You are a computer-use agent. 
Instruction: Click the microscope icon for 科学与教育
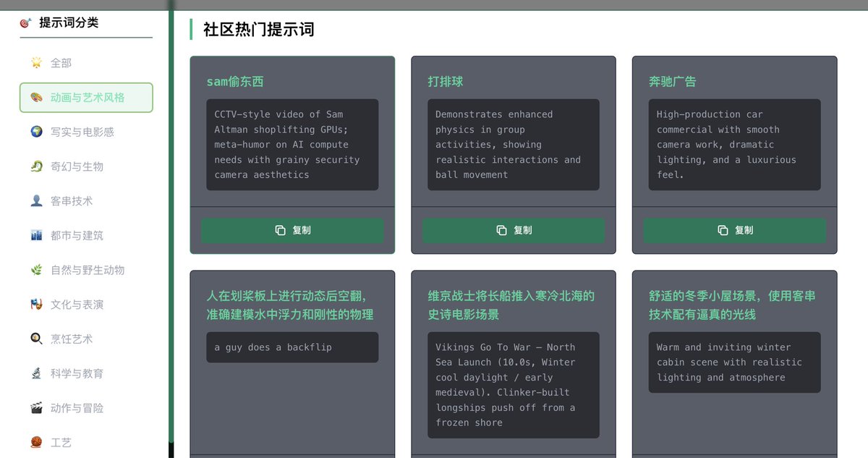(36, 373)
